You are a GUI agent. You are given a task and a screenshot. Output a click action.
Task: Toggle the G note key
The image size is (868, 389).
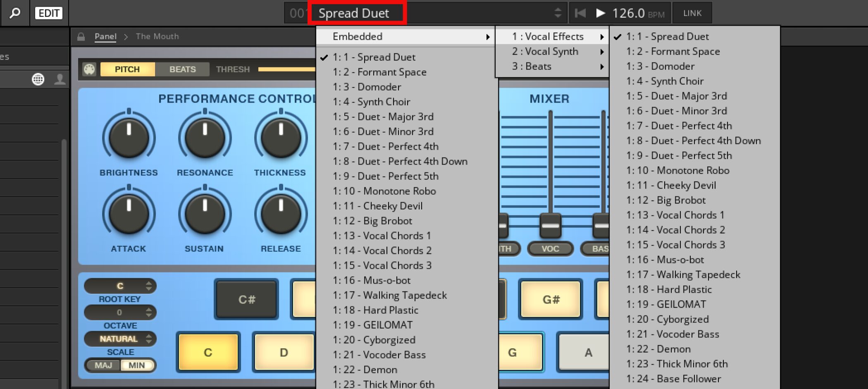[521, 352]
